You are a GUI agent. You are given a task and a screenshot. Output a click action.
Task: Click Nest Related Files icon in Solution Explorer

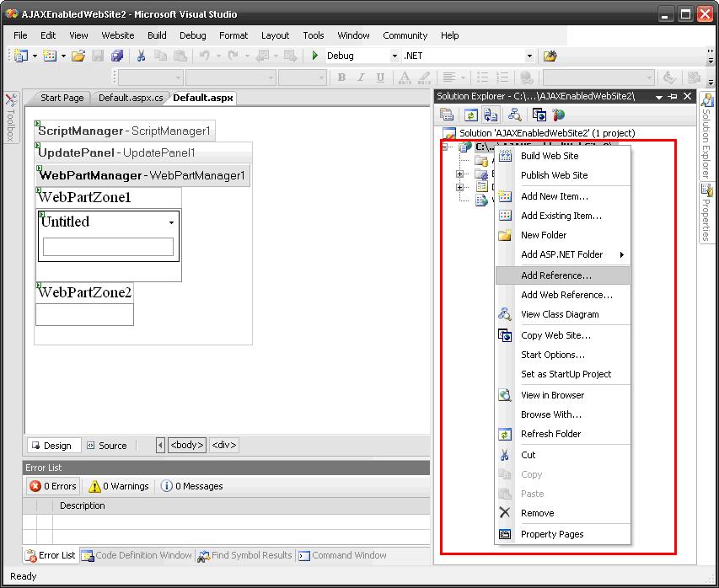pyautogui.click(x=491, y=115)
